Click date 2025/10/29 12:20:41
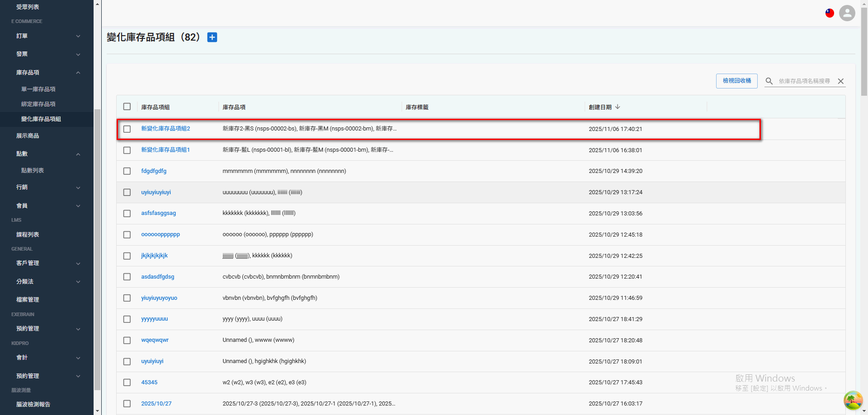Screen dimensions: 868x415 [615, 277]
